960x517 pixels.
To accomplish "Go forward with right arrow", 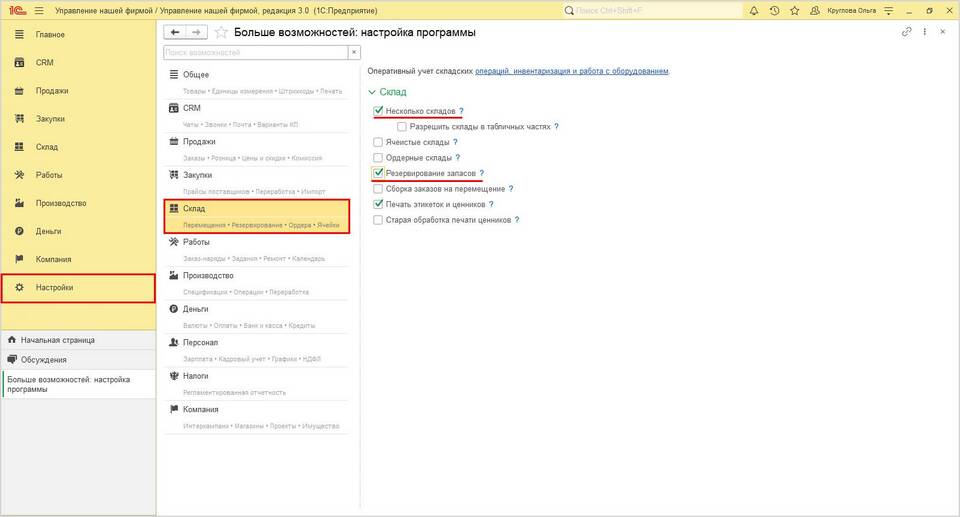I will coord(197,32).
